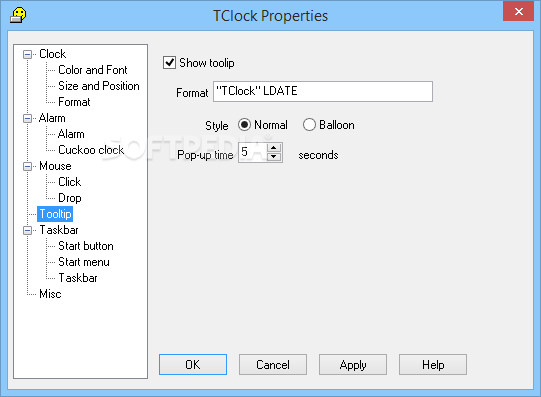541x397 pixels.
Task: Open the Cuckoo clock page
Action: [x=91, y=150]
